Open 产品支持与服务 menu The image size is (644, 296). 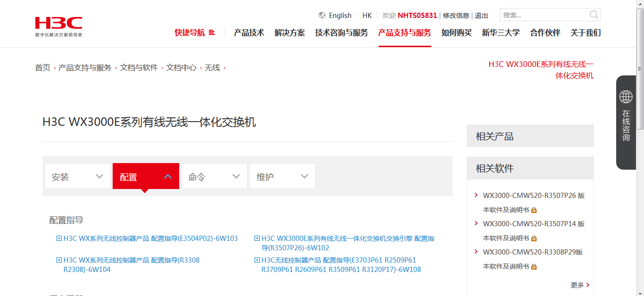pos(405,33)
